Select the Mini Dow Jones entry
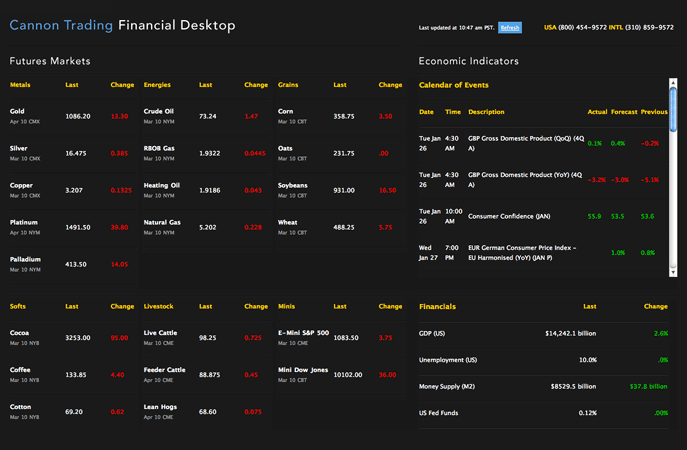The image size is (687, 450). (301, 369)
